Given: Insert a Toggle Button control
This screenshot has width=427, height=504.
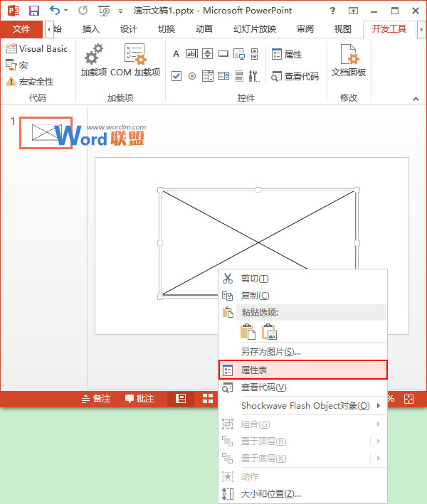Looking at the screenshot, I should [239, 76].
